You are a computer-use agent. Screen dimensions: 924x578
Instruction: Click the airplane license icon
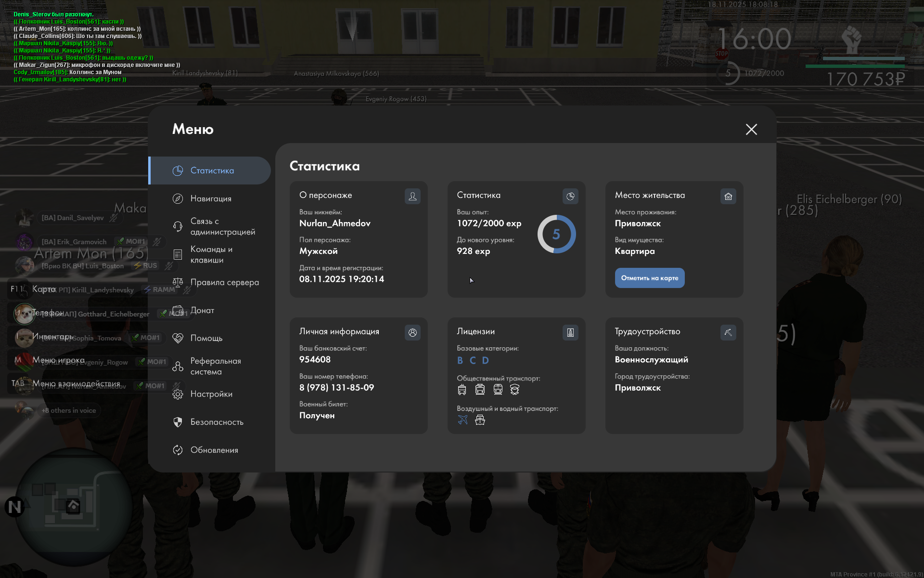[462, 420]
